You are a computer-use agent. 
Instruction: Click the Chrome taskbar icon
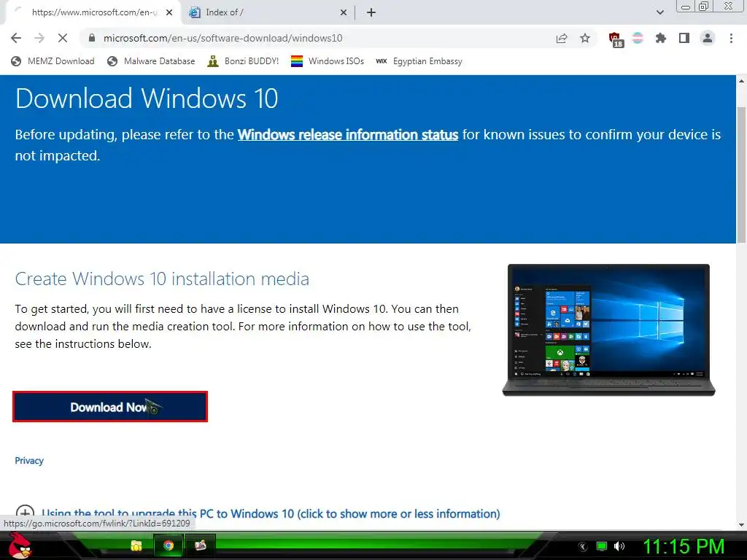click(169, 545)
